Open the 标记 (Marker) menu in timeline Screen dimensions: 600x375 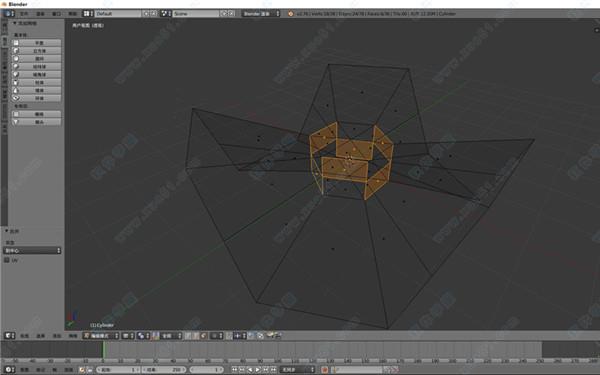41,370
